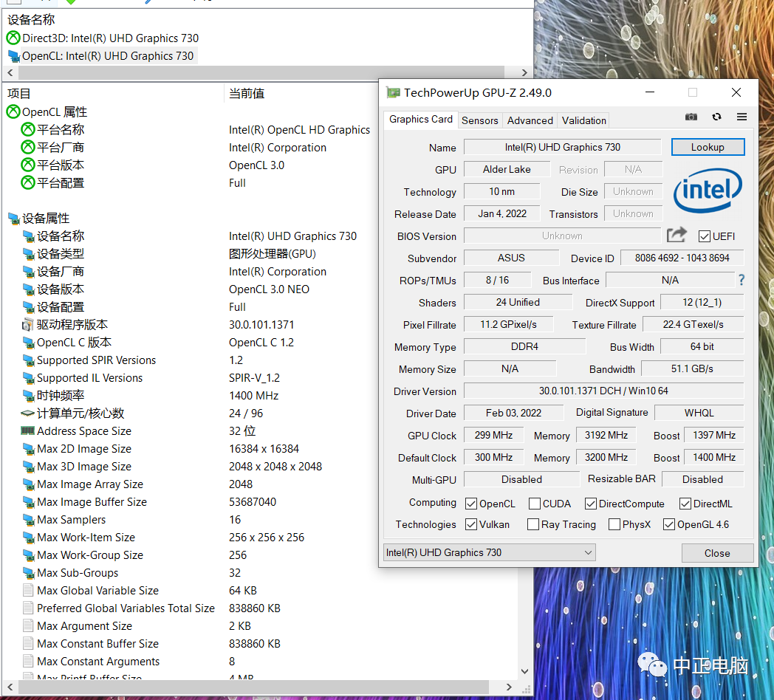Toggle the PhysX checkbox
The height and width of the screenshot is (700, 774).
pos(614,524)
